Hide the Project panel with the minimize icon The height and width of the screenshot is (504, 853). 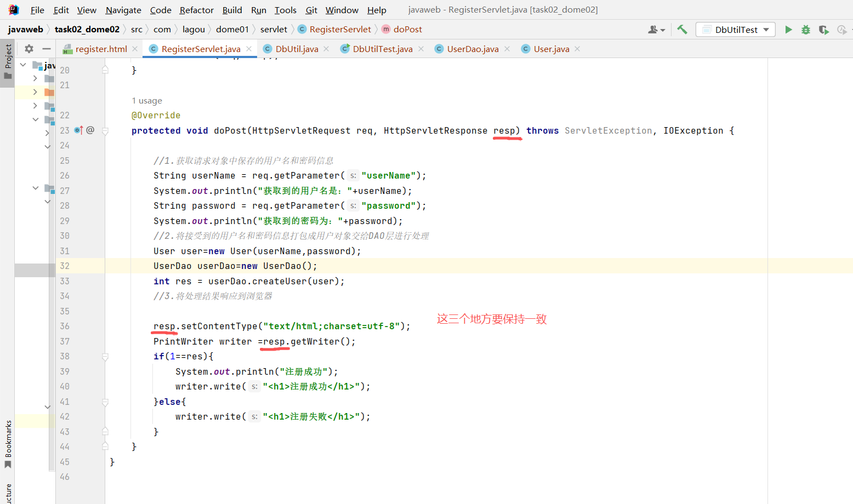(x=47, y=48)
